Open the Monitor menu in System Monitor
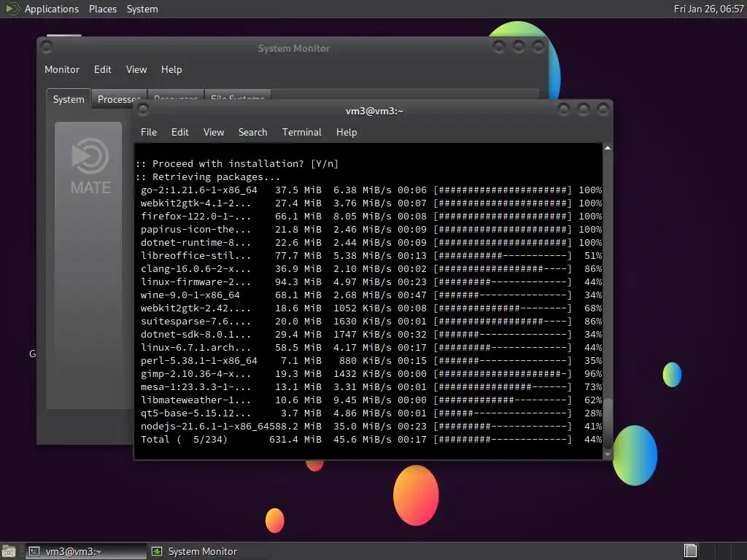The image size is (747, 560). (62, 69)
